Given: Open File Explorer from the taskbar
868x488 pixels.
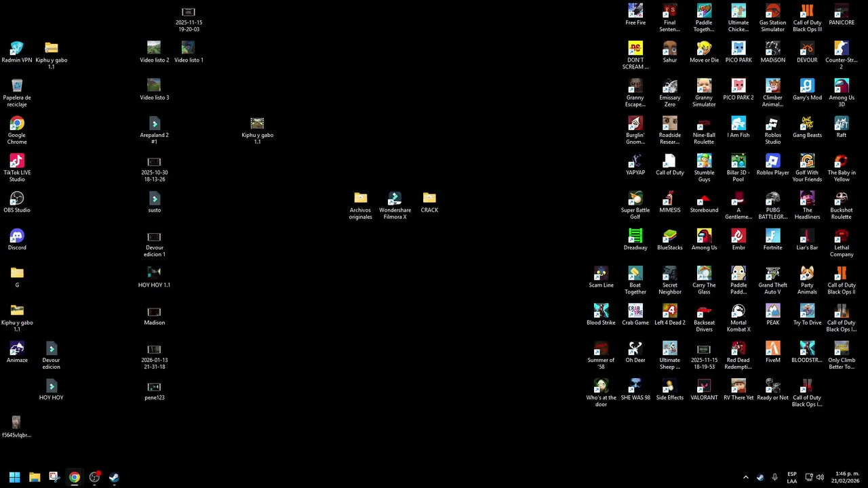Looking at the screenshot, I should pos(35,477).
